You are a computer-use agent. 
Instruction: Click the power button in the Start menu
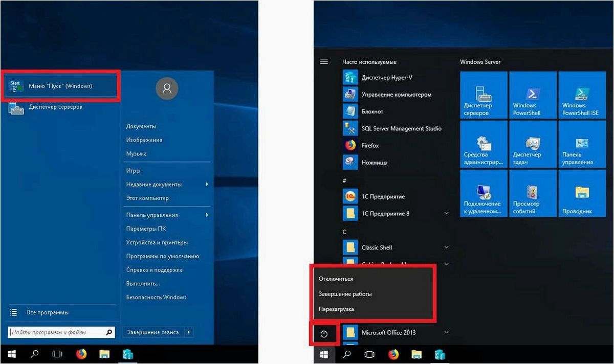tap(323, 334)
